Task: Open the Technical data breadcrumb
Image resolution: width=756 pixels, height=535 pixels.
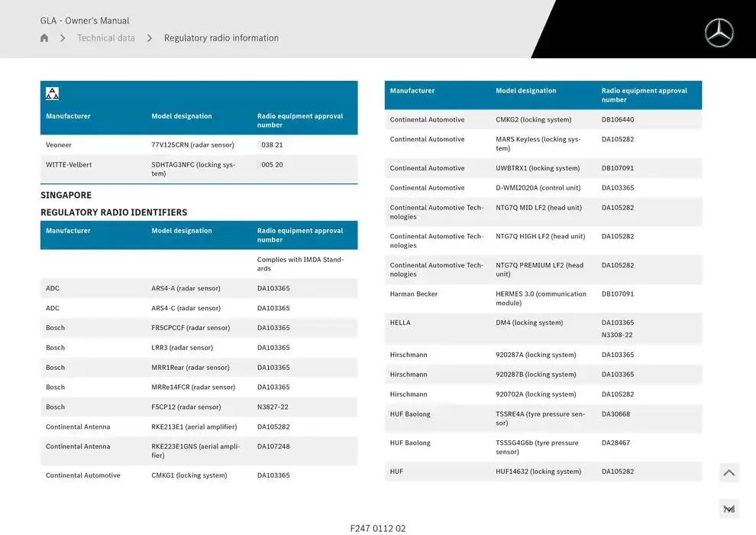Action: click(106, 38)
